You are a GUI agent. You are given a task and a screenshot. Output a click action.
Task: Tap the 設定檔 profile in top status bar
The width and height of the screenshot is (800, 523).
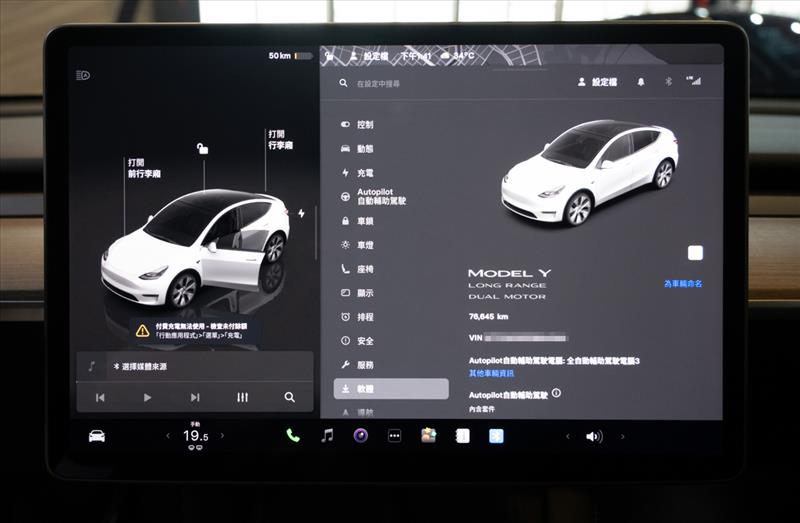click(369, 56)
